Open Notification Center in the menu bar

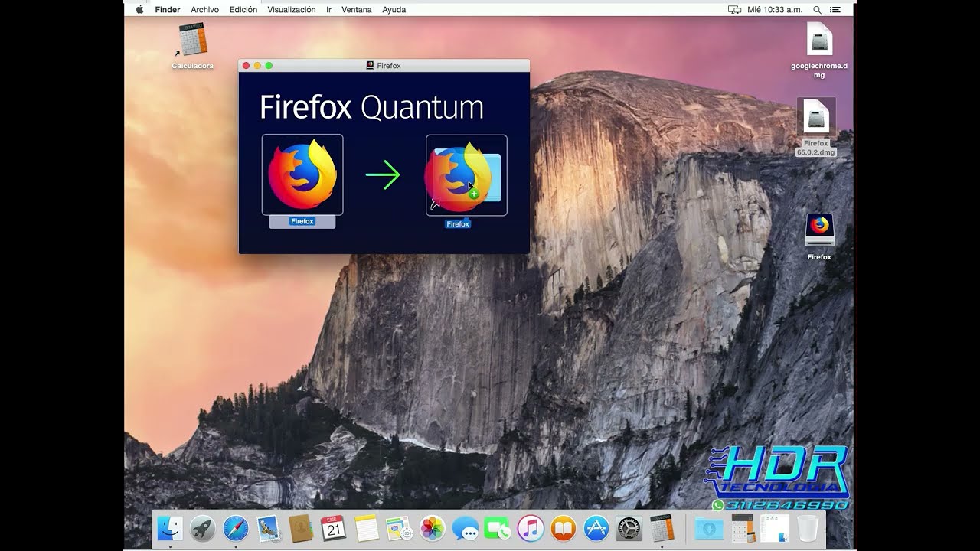coord(835,10)
